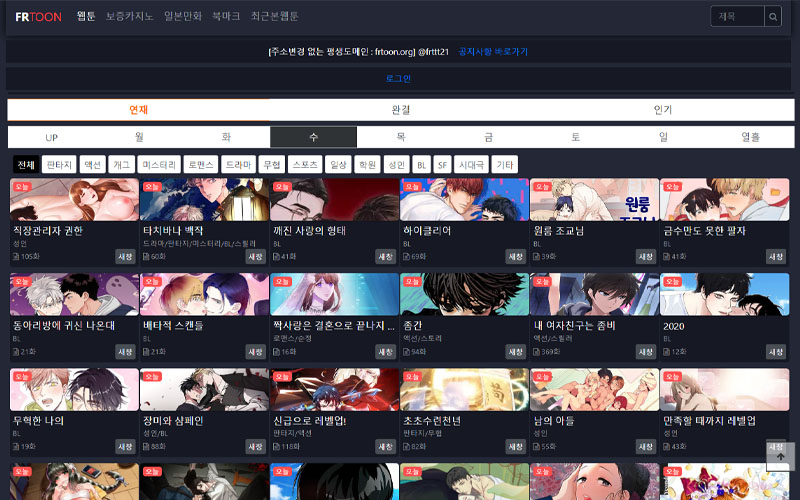Filter by 학원 genre
The width and height of the screenshot is (800, 500).
point(367,165)
